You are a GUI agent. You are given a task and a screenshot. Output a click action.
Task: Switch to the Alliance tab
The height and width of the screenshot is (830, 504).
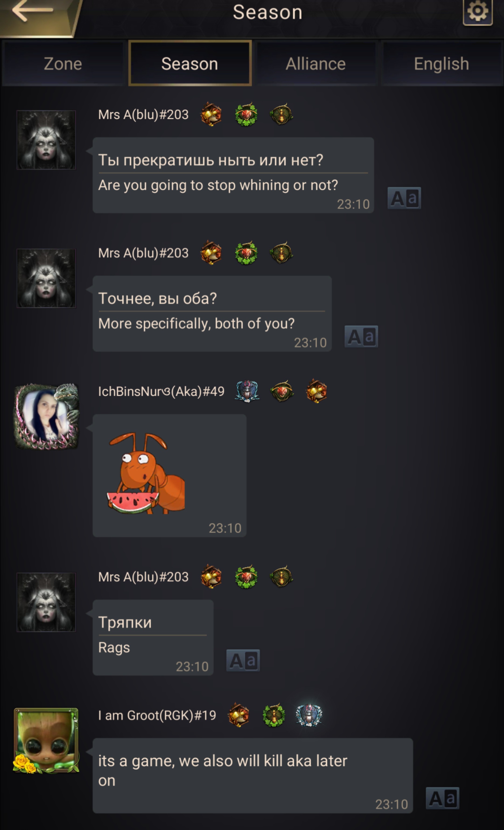click(x=316, y=64)
